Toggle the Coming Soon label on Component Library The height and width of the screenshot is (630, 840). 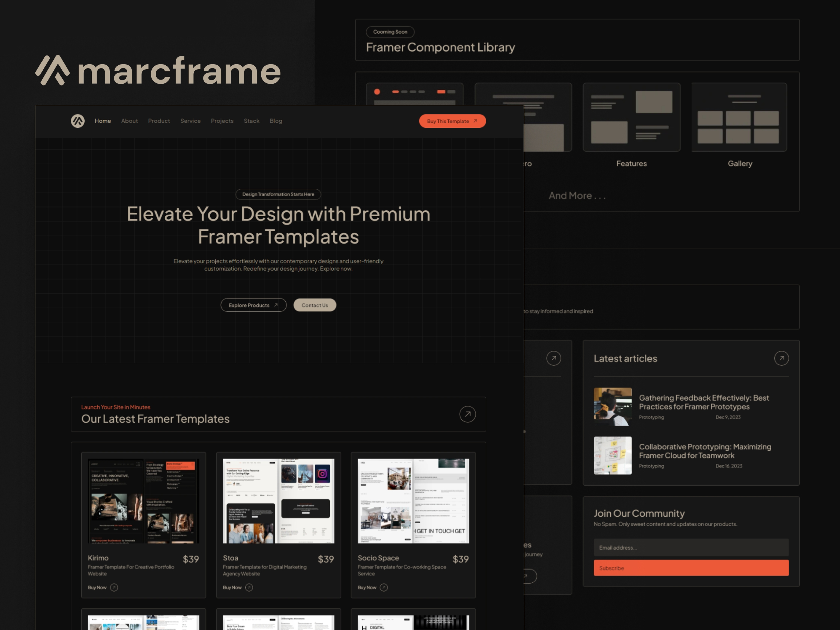pos(390,32)
